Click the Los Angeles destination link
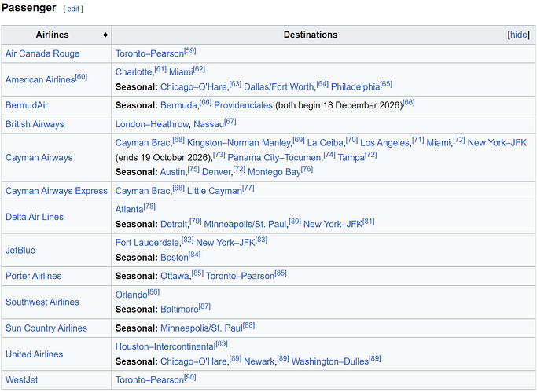Viewport: 537px width, 392px height. (385, 143)
